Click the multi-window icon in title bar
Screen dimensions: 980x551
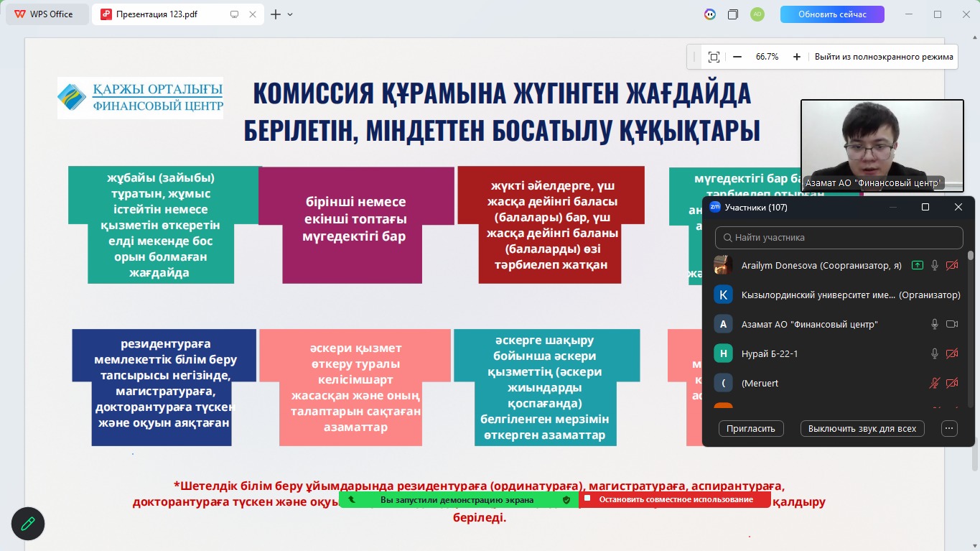(x=733, y=14)
